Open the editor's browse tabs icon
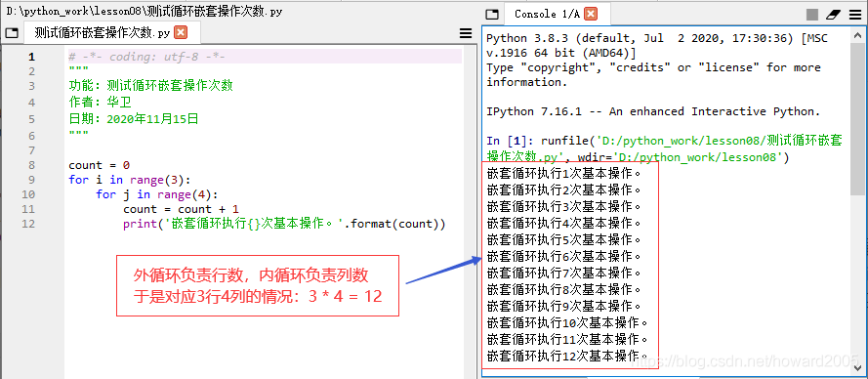 pos(12,33)
